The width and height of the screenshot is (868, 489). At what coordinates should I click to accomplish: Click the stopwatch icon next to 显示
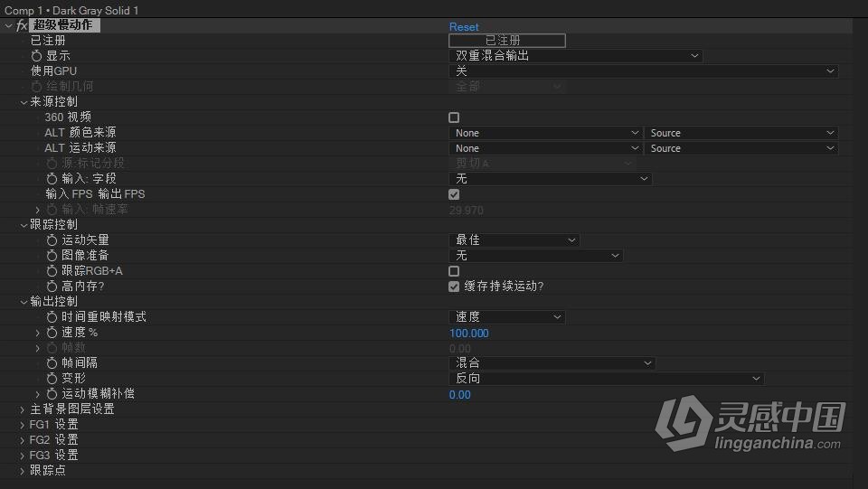(x=36, y=56)
